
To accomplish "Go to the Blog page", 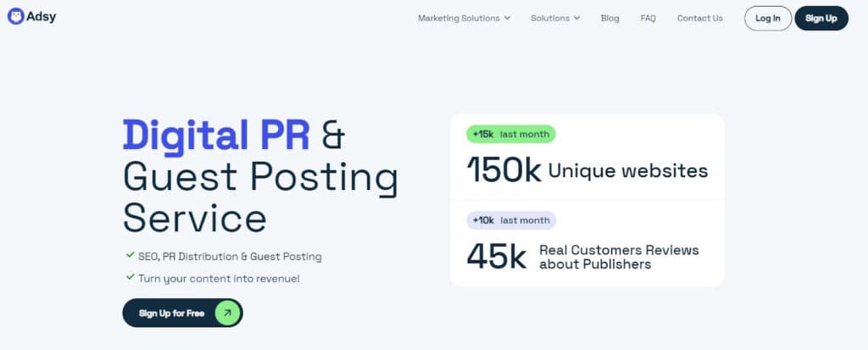I will 609,18.
